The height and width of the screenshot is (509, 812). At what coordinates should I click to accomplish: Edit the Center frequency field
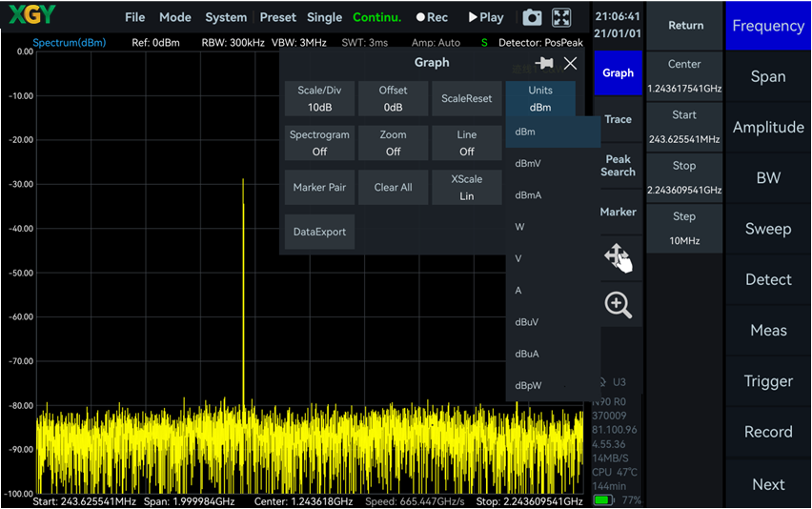(684, 76)
